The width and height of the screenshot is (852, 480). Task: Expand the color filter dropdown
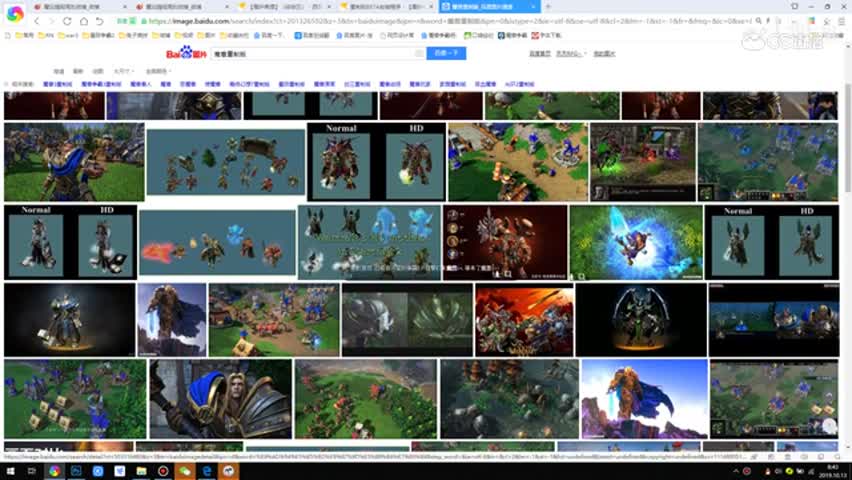[158, 71]
